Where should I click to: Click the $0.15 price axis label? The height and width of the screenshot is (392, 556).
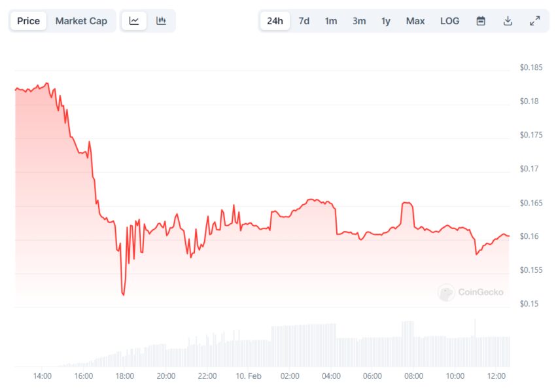(x=528, y=304)
